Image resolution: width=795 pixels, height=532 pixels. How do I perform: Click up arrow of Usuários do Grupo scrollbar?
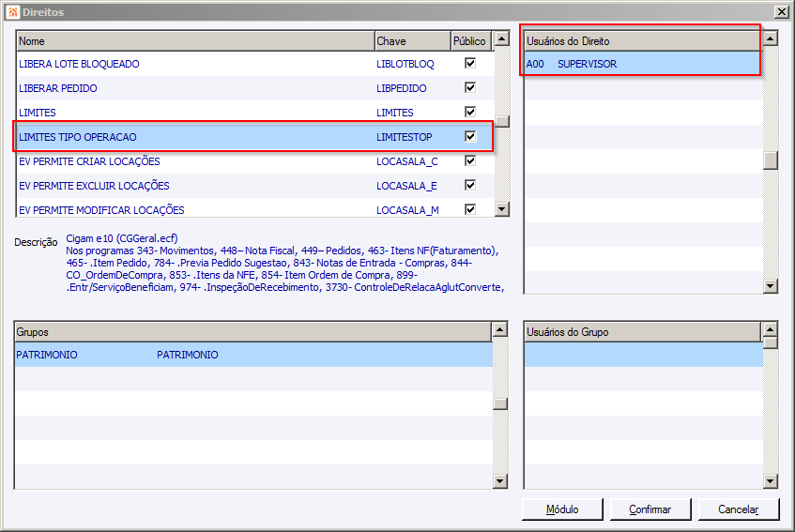pyautogui.click(x=771, y=329)
